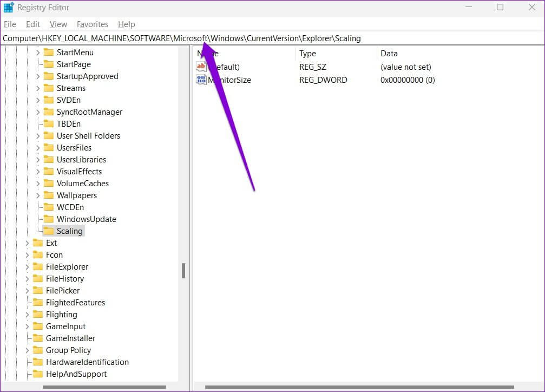Select the Streams folder icon

pyautogui.click(x=49, y=88)
